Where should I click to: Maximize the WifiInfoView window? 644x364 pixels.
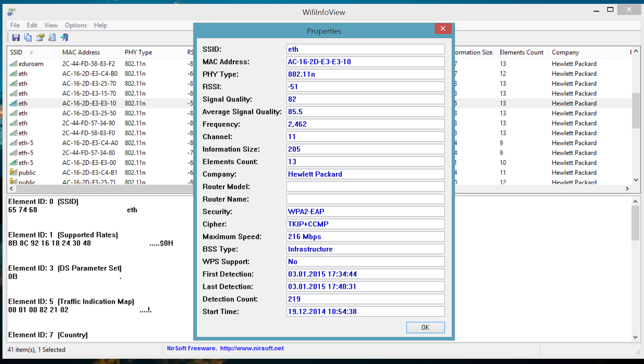pos(610,10)
